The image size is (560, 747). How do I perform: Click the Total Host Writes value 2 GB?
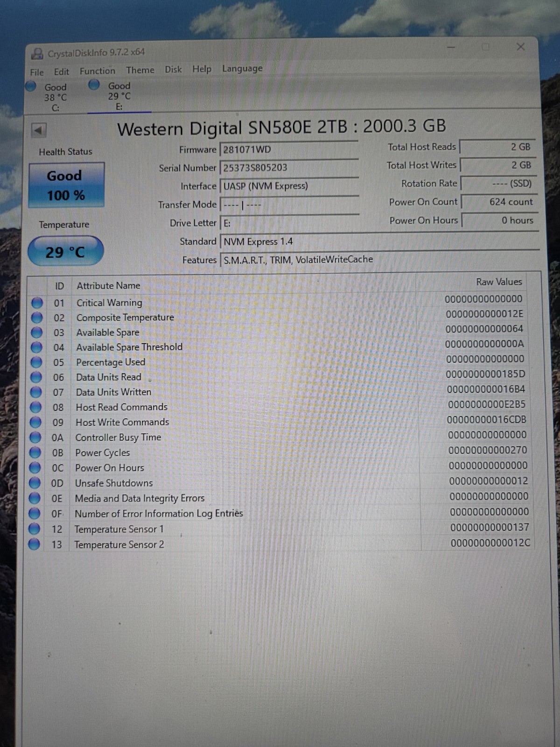497,165
